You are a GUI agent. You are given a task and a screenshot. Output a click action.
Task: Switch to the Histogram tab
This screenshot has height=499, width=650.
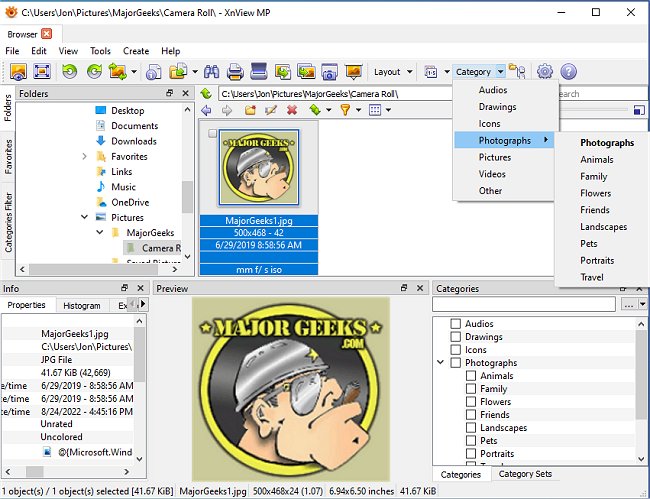[x=81, y=306]
